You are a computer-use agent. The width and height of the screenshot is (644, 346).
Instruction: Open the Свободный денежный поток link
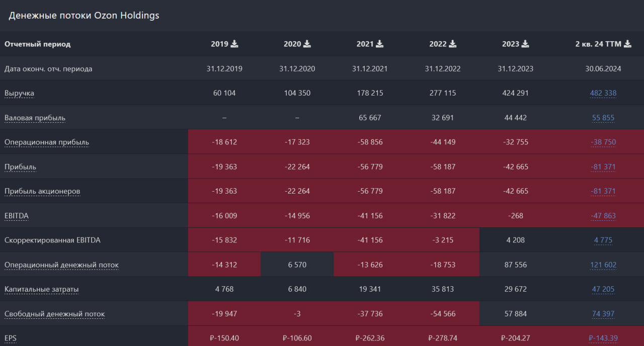click(x=54, y=314)
